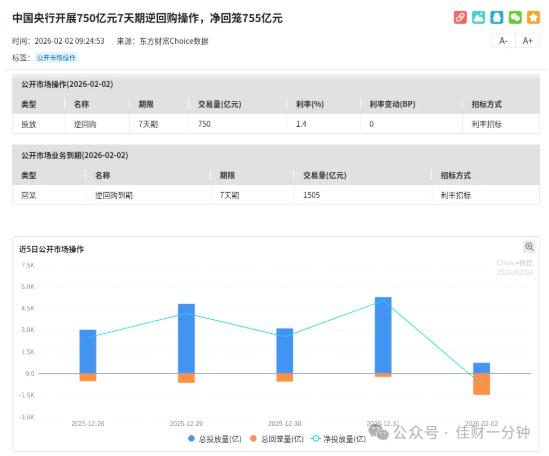
Task: Click the 利率(%) column header
Action: click(310, 104)
